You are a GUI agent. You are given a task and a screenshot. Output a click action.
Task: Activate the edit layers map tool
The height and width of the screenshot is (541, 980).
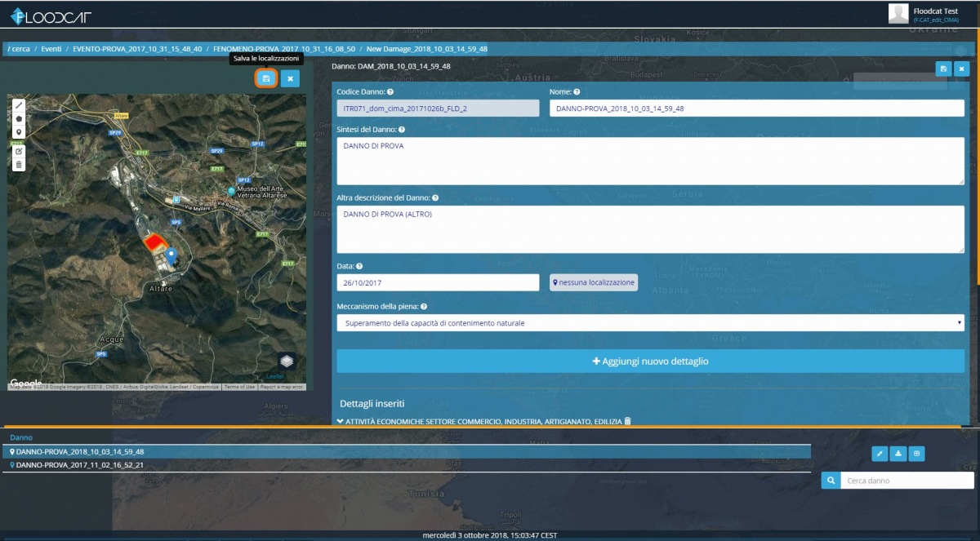point(19,152)
